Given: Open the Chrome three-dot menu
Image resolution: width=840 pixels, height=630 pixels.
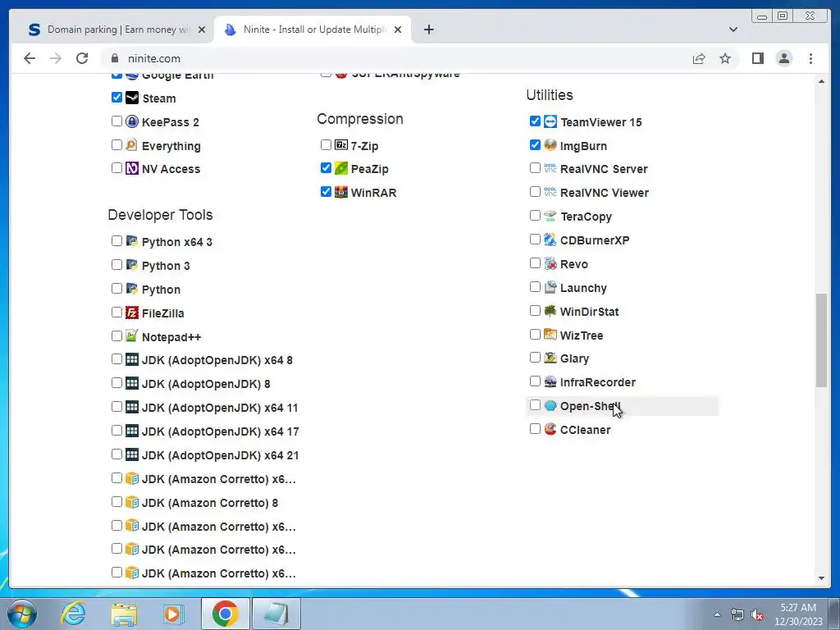Looking at the screenshot, I should pos(810,58).
